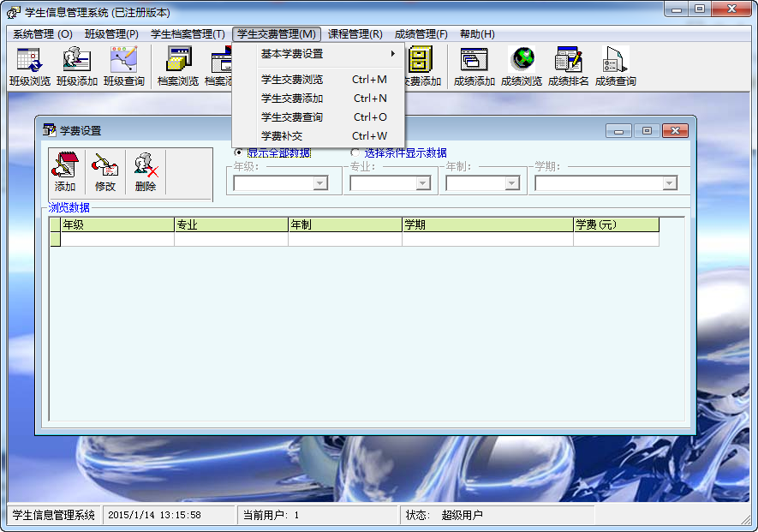Choose 学生交费查询 menu entry
This screenshot has width=758, height=532.
318,117
